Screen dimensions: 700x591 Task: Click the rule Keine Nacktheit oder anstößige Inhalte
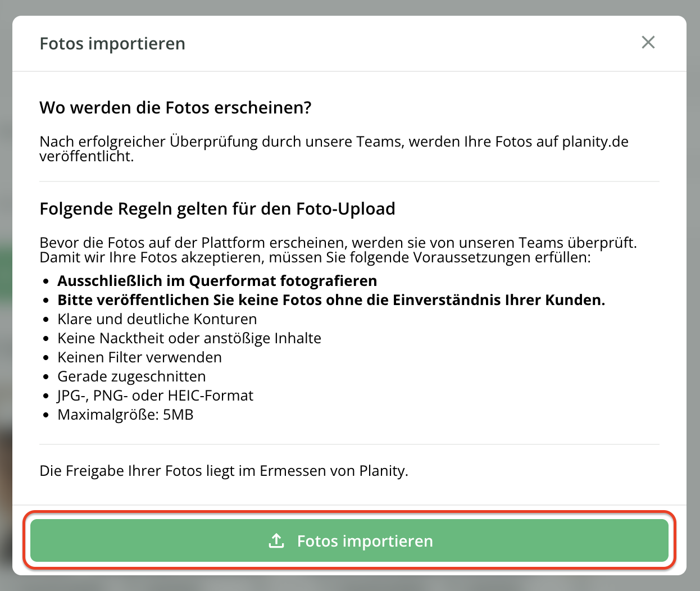pos(189,338)
